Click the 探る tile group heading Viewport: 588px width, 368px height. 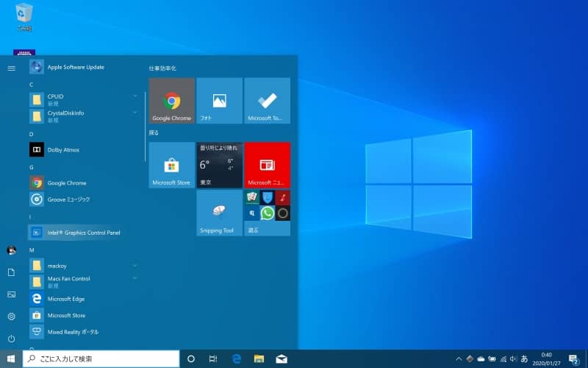tap(154, 133)
